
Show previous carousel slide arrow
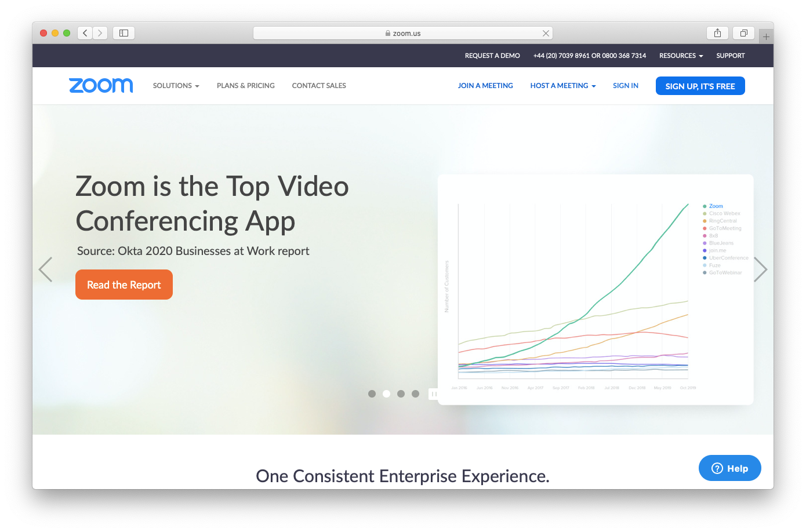click(x=45, y=269)
